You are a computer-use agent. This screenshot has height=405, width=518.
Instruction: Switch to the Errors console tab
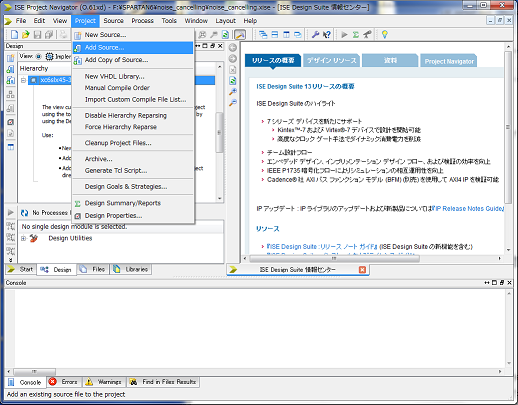(63, 382)
